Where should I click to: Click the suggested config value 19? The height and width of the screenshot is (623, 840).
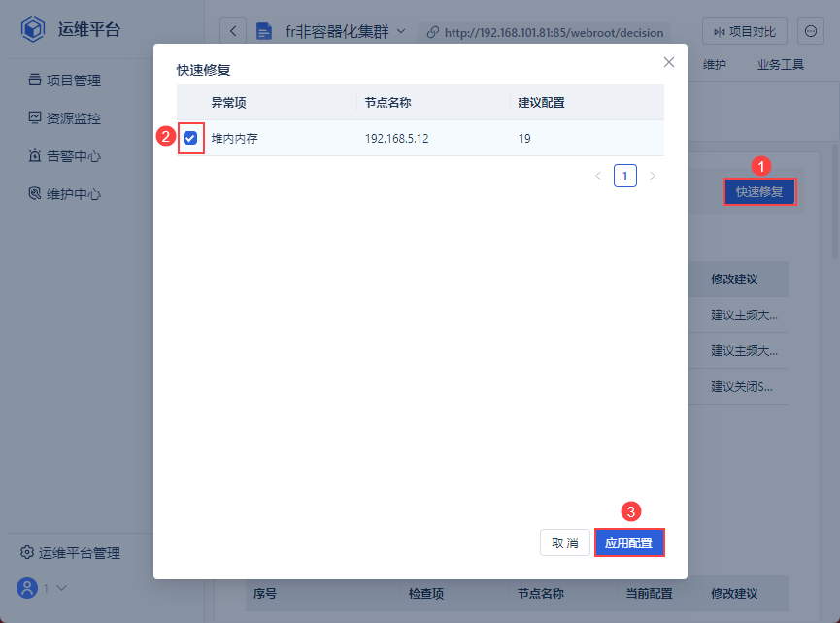(x=524, y=139)
